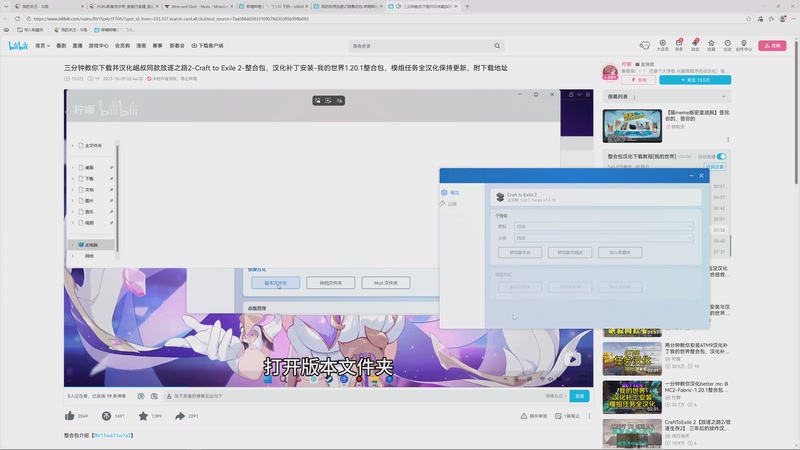Viewport: 800px width, 450px height.
Task: Open more actions menu beside notes
Action: point(589,416)
